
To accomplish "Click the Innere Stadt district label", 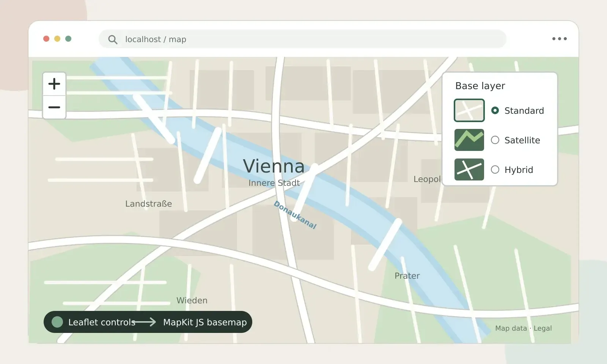I will click(x=274, y=183).
